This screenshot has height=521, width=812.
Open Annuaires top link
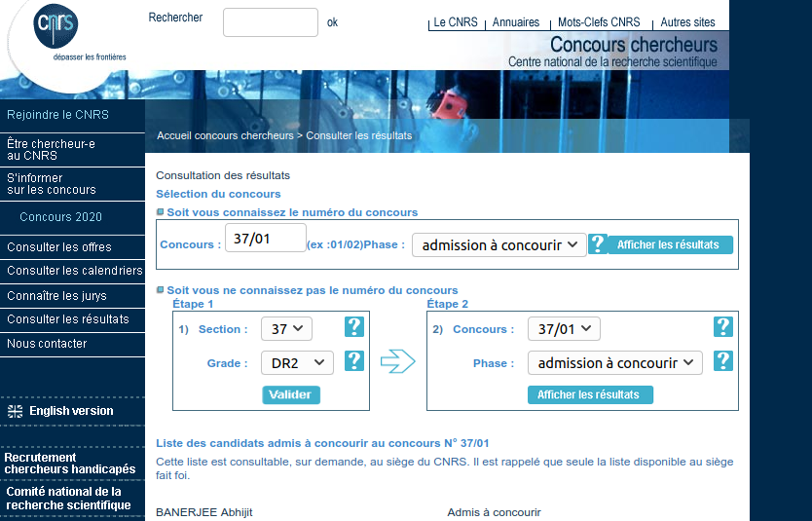516,22
